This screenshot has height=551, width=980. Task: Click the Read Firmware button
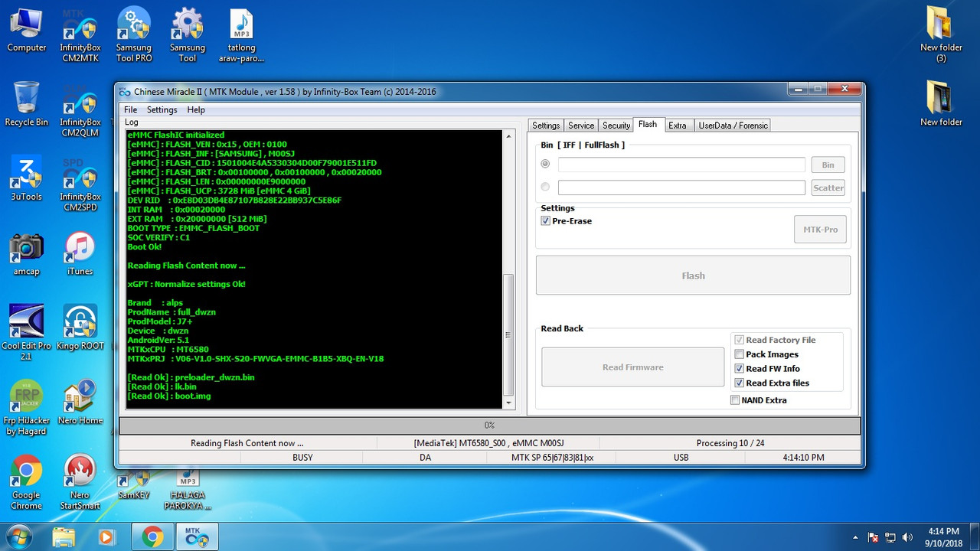(633, 367)
